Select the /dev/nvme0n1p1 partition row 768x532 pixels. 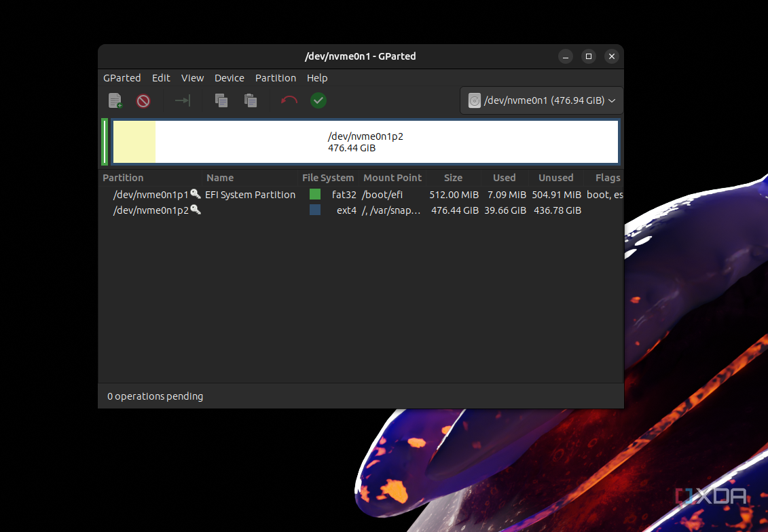pos(361,194)
